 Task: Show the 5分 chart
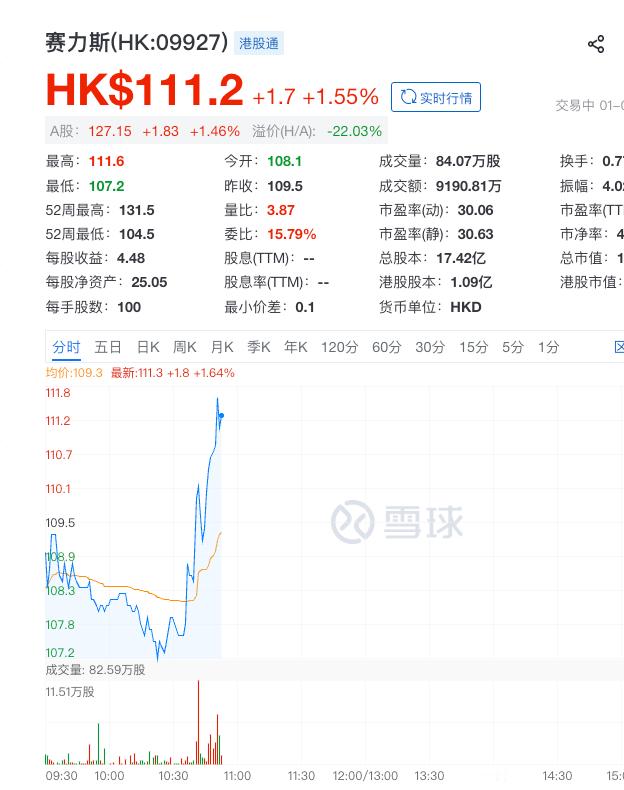coord(513,347)
